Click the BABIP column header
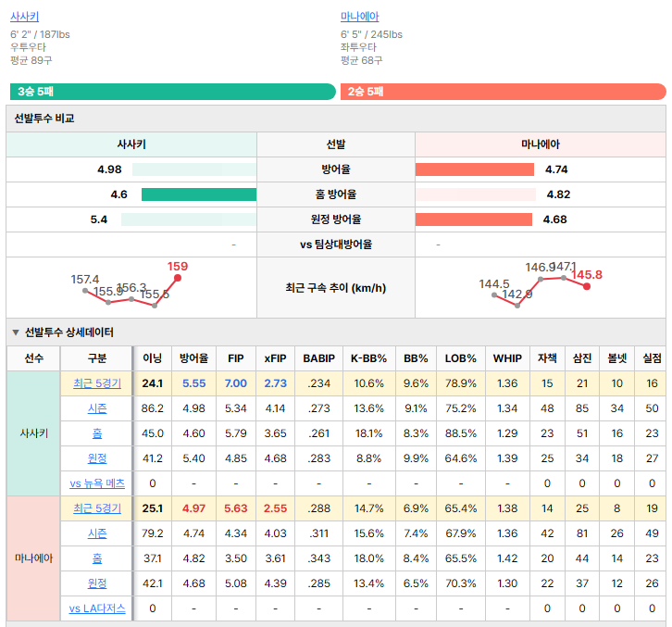 318,358
